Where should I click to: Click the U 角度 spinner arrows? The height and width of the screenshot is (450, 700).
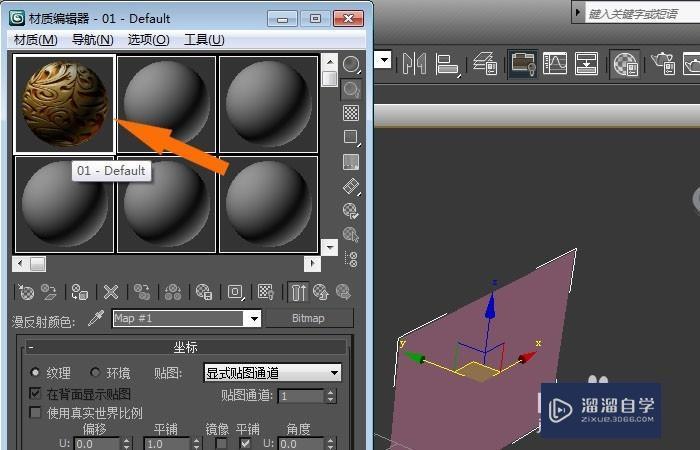point(331,443)
